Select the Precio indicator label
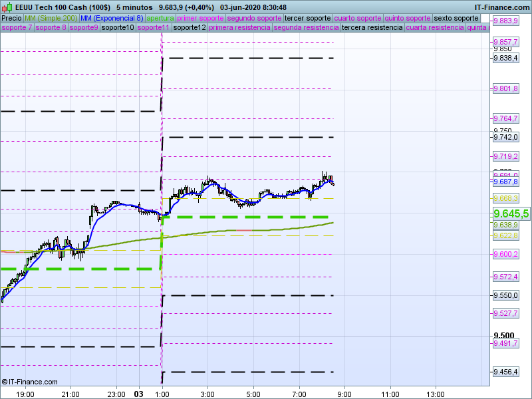Screen dimensions: 532x399 [11, 18]
